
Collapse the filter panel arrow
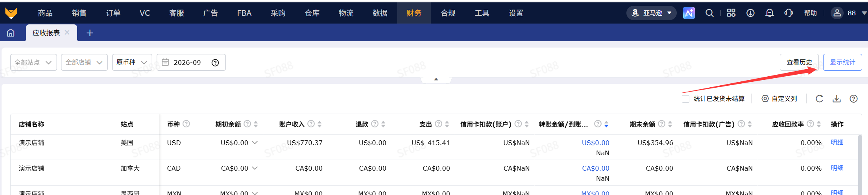point(436,79)
